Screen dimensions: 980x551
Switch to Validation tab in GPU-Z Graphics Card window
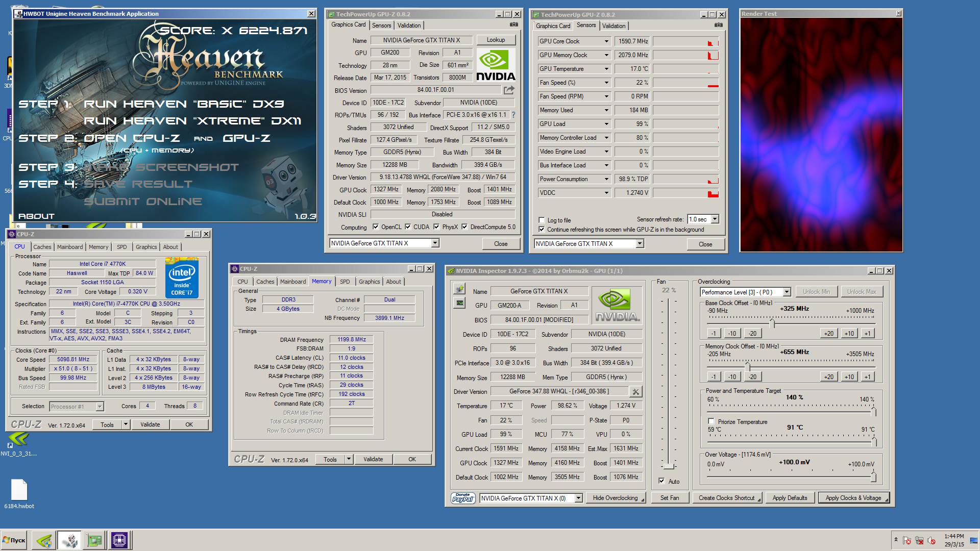click(409, 26)
